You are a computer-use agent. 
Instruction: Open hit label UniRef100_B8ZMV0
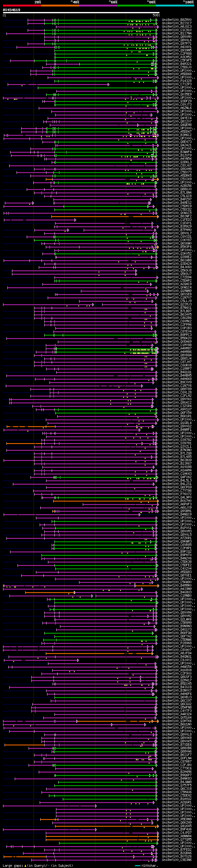(x=176, y=20)
